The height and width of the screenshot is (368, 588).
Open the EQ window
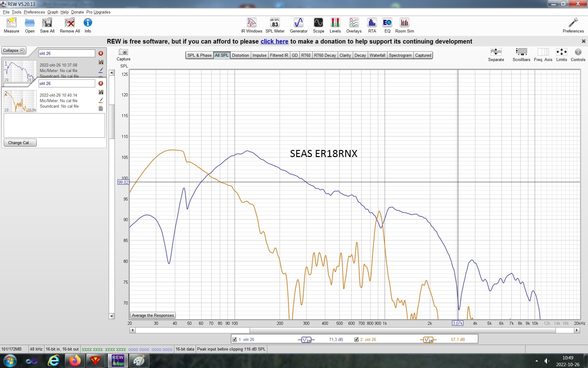pyautogui.click(x=387, y=25)
